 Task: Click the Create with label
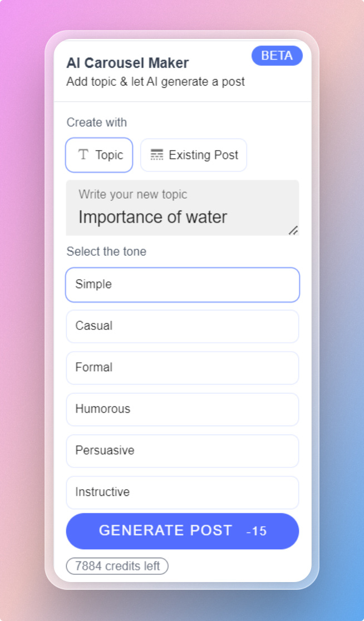pyautogui.click(x=96, y=122)
